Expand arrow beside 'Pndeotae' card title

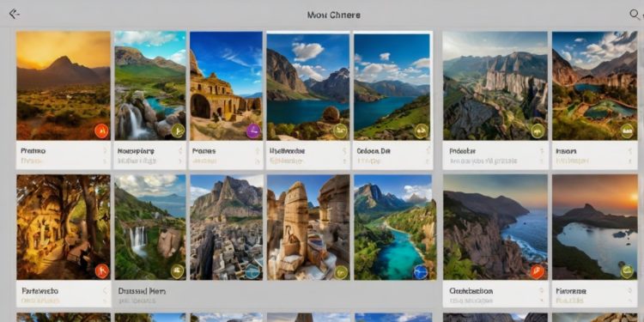point(541,151)
